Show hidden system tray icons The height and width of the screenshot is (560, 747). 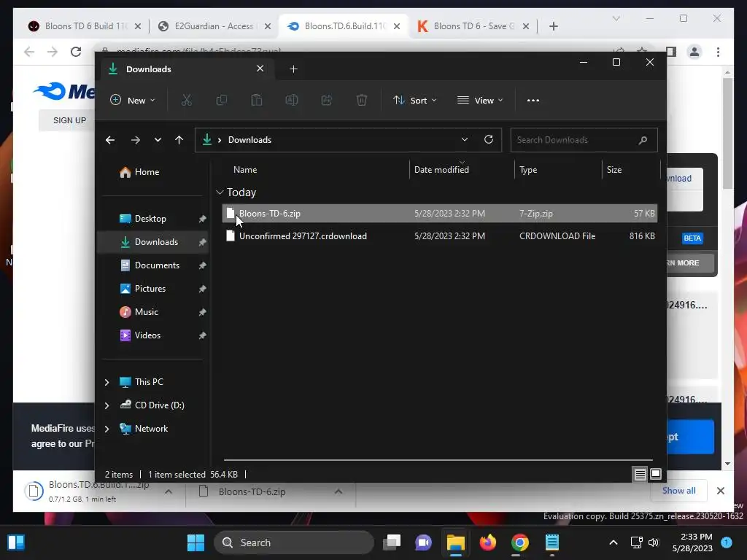click(614, 542)
